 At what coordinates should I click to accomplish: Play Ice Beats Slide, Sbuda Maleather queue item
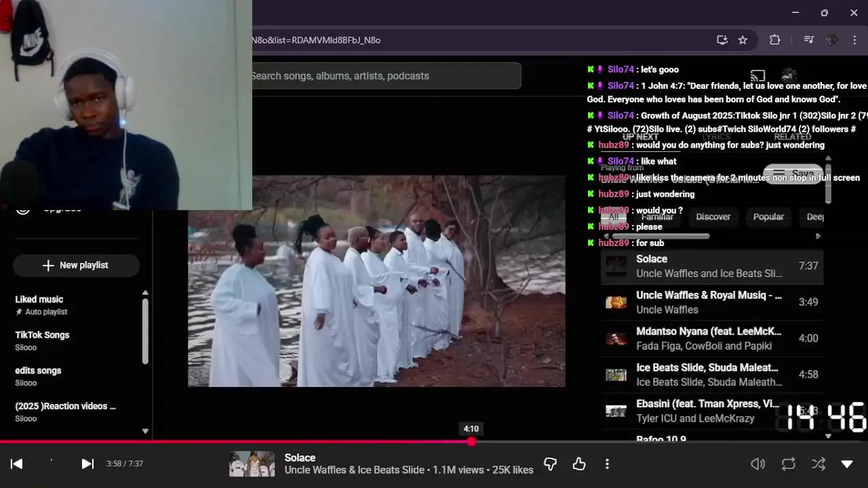coord(712,374)
